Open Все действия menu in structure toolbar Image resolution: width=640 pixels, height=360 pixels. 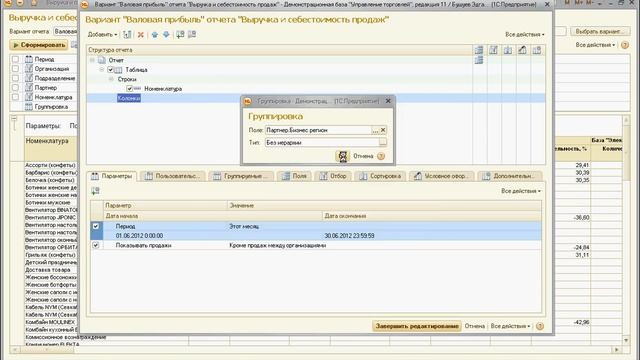coord(524,35)
